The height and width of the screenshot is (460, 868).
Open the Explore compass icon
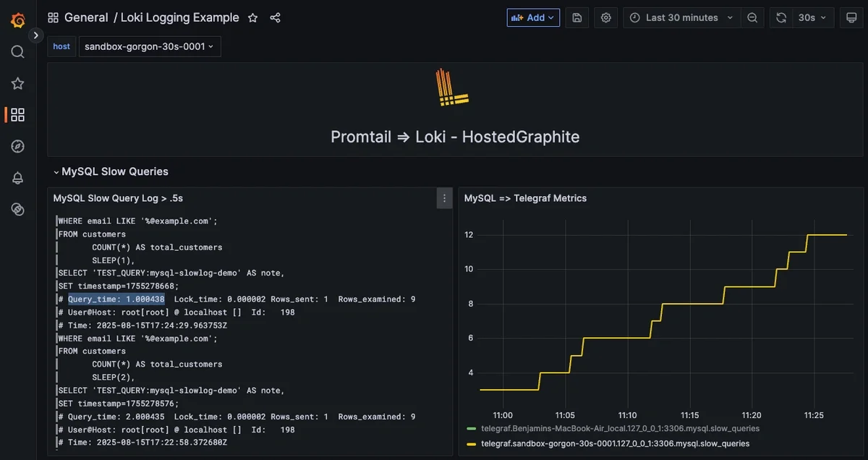(x=18, y=146)
